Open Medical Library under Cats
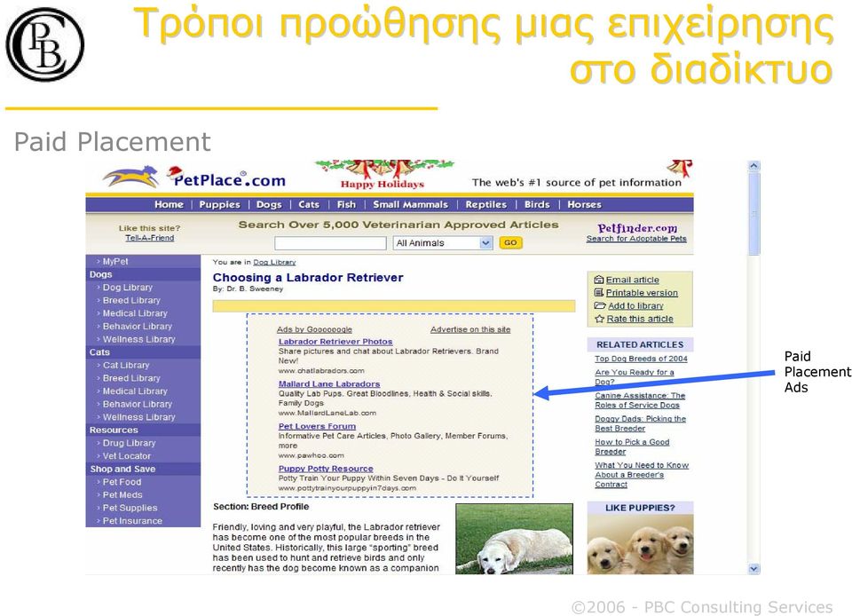This screenshot has height=616, width=852. tap(135, 391)
